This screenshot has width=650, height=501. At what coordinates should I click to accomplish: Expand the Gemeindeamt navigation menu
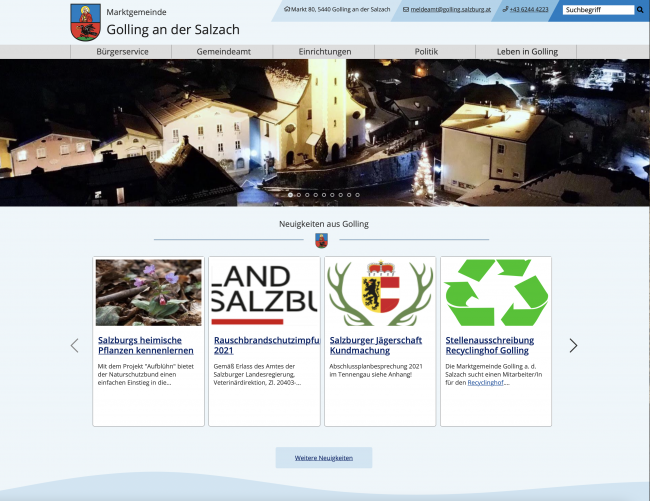tap(224, 51)
